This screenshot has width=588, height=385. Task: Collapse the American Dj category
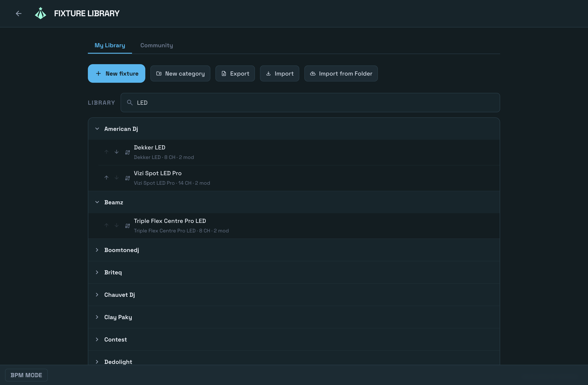pyautogui.click(x=294, y=129)
